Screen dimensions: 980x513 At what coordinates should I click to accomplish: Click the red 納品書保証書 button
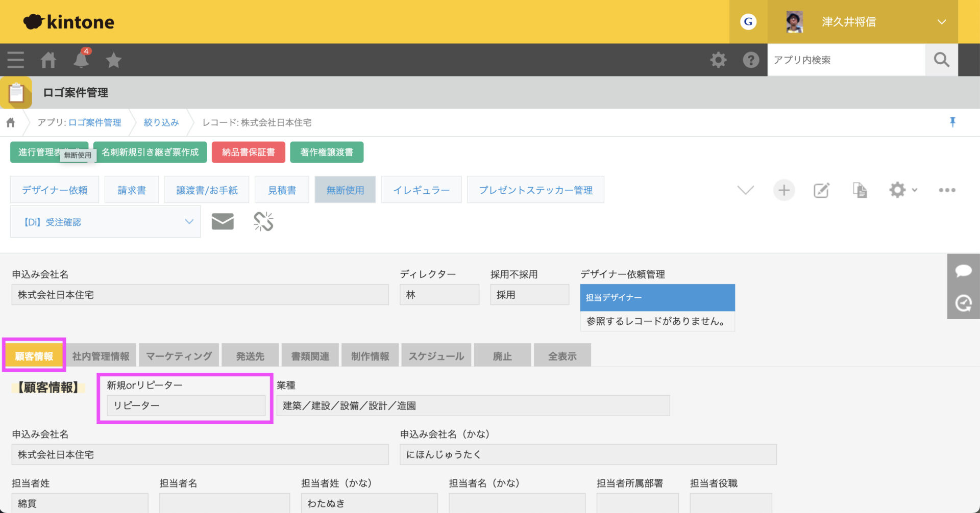tap(249, 152)
